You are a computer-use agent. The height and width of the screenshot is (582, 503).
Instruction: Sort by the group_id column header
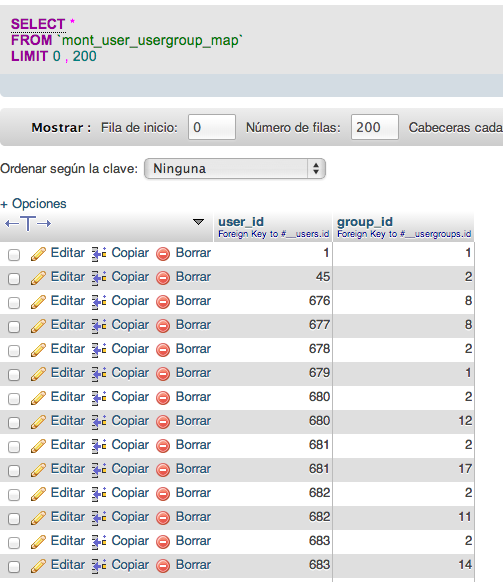click(365, 222)
